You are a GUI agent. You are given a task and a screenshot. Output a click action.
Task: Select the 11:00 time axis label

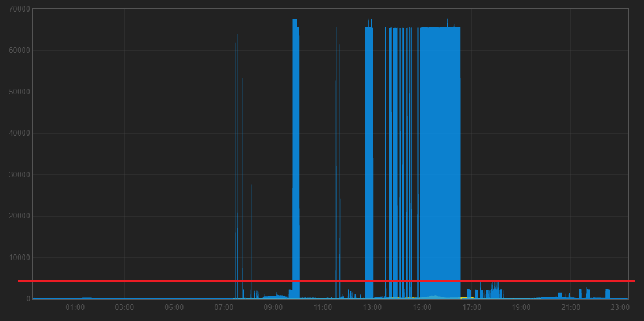(323, 308)
